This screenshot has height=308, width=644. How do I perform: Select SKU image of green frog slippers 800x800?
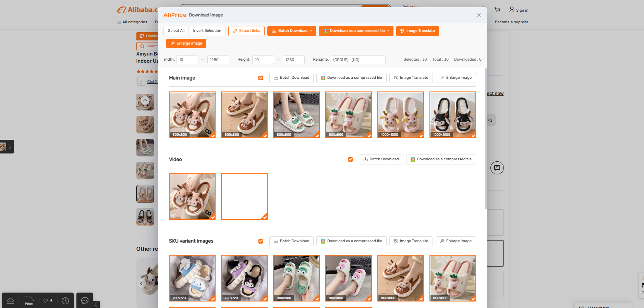[296, 278]
